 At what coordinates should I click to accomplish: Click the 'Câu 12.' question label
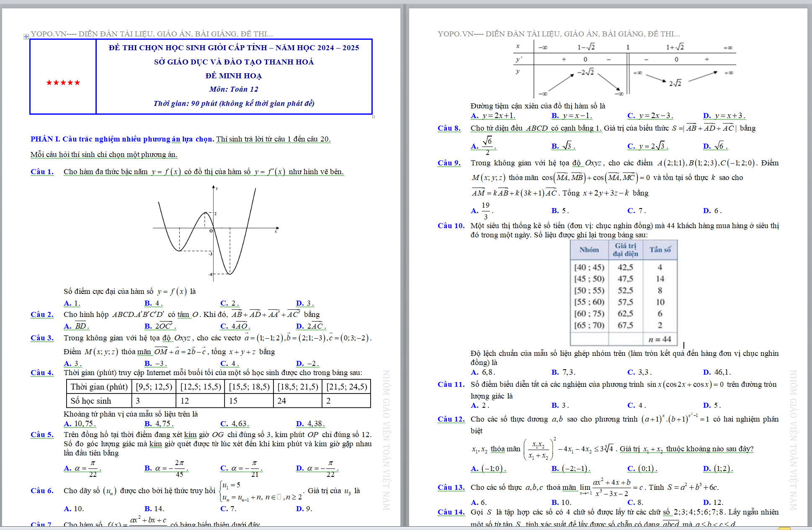coord(451,419)
